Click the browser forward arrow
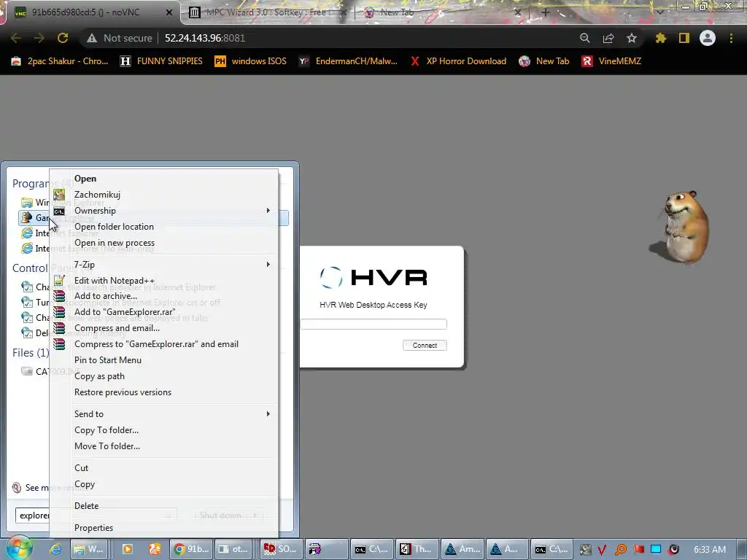 pos(39,38)
